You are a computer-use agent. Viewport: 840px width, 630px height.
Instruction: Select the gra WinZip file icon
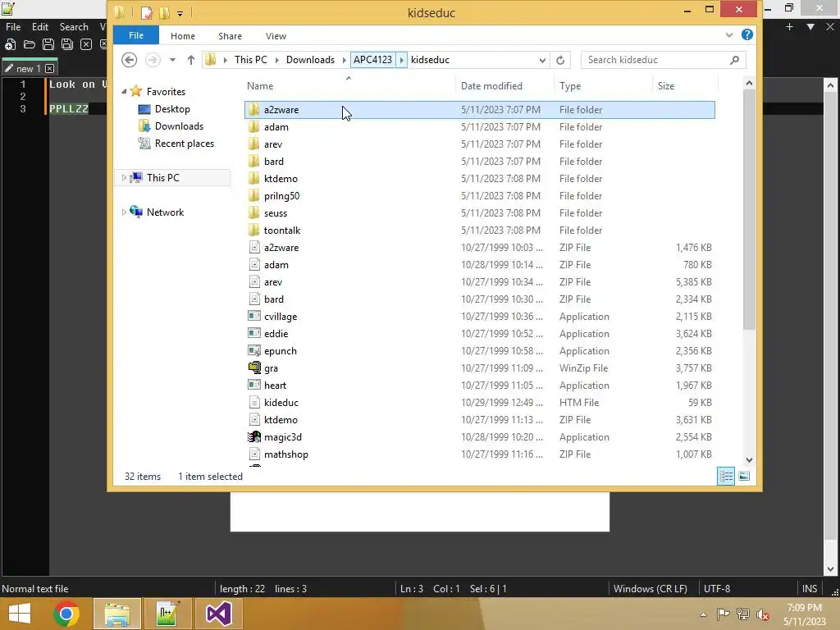(x=254, y=368)
